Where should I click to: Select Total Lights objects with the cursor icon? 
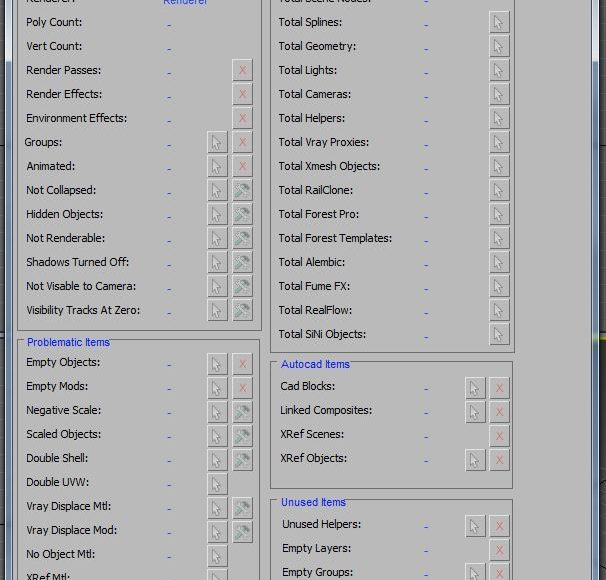pos(499,70)
